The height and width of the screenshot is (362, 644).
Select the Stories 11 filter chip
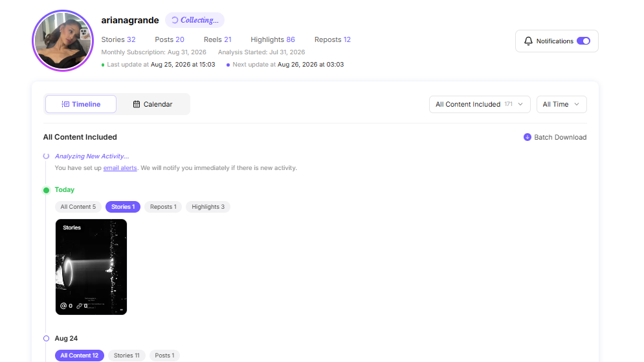pyautogui.click(x=126, y=356)
